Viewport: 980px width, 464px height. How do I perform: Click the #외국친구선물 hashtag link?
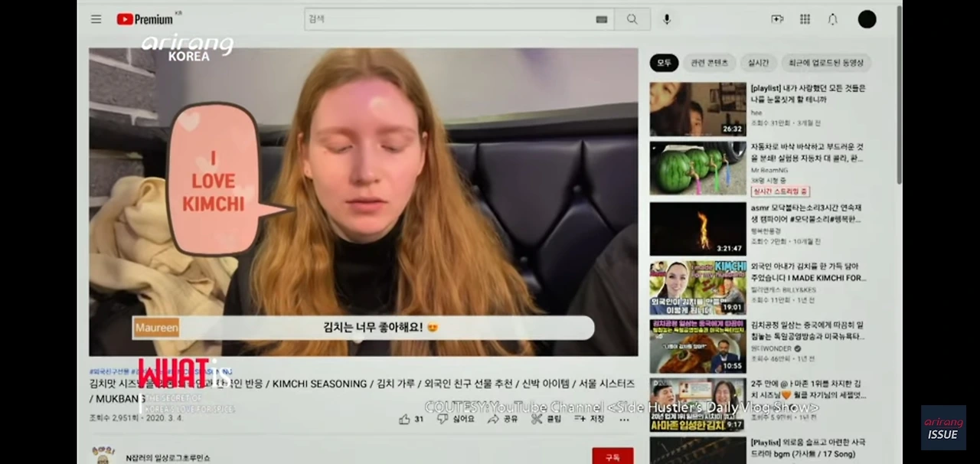coord(111,371)
